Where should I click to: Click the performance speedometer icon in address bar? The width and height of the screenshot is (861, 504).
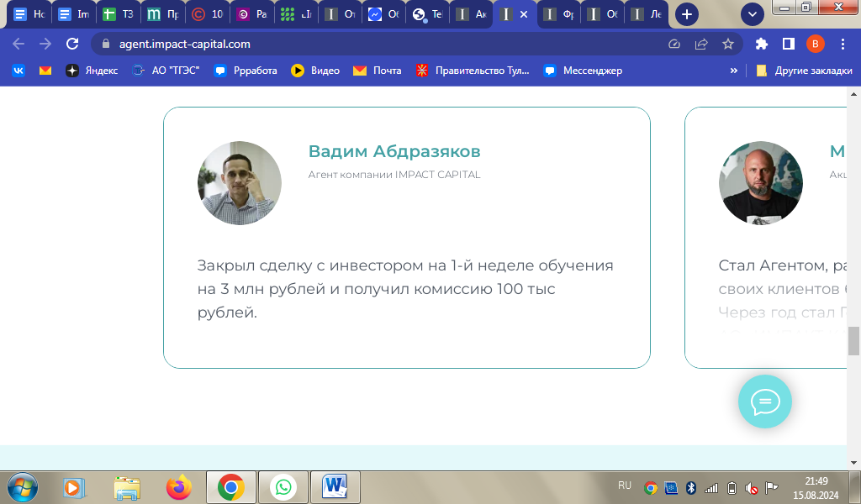click(674, 44)
